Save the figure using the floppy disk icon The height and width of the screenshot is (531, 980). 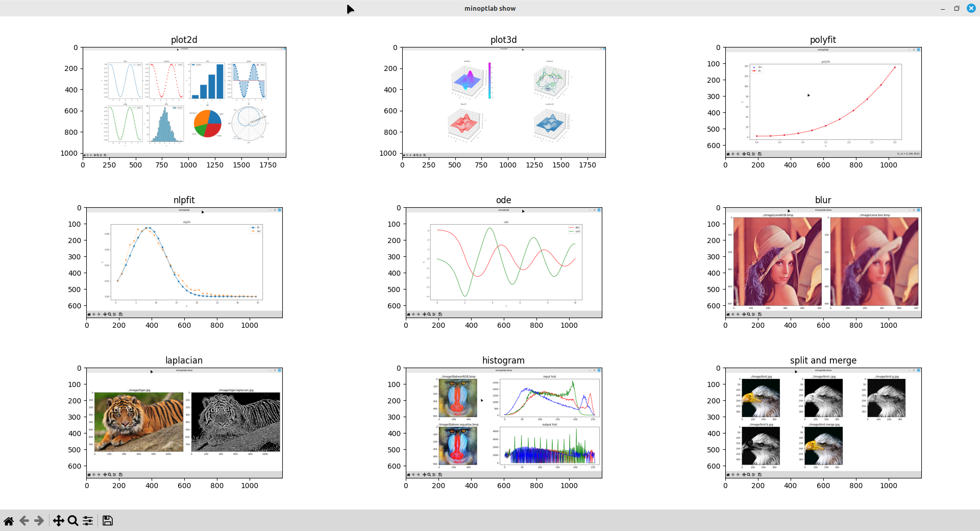click(107, 521)
